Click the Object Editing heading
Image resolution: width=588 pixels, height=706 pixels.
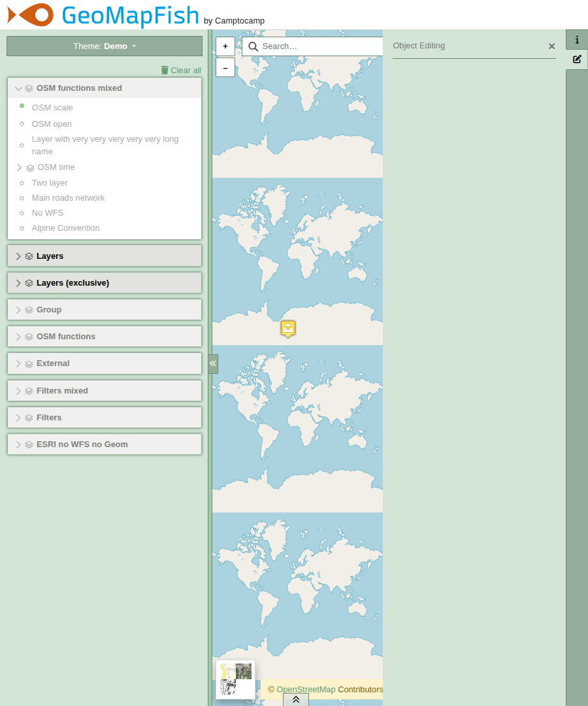click(x=419, y=46)
